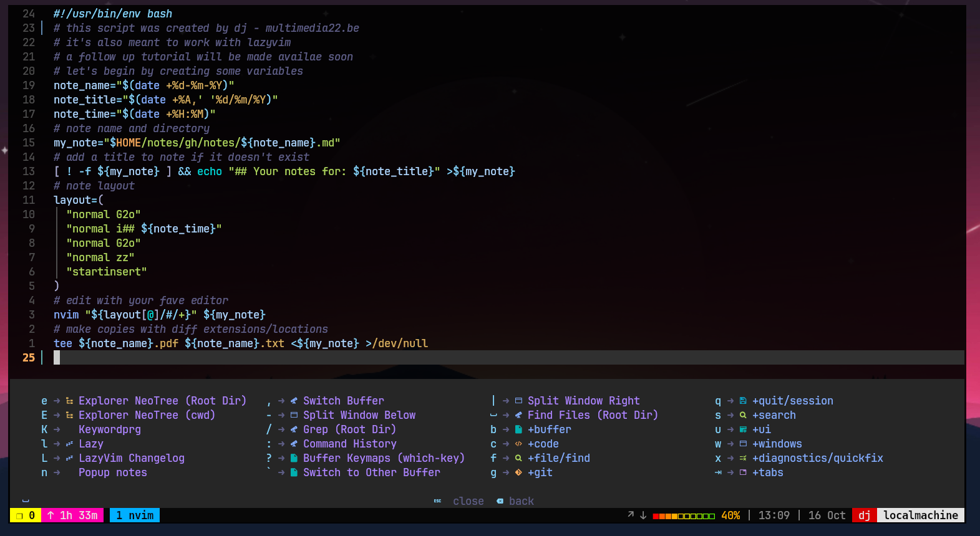Click the back key icon beside 'back'
980x536 pixels.
pyautogui.click(x=500, y=501)
